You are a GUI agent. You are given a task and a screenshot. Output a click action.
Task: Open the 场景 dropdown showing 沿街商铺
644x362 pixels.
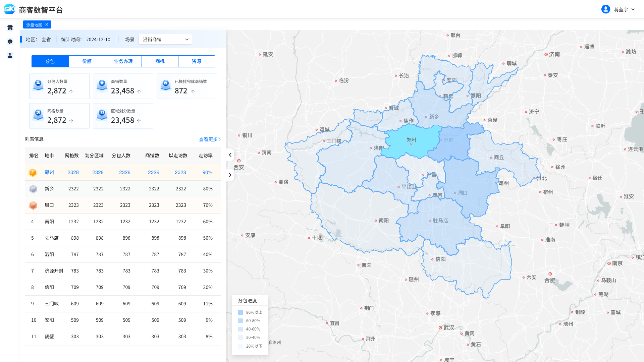[165, 40]
